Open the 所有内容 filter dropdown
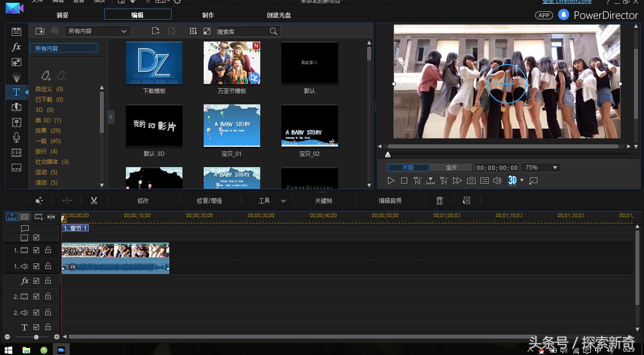This screenshot has height=355, width=644. click(97, 31)
